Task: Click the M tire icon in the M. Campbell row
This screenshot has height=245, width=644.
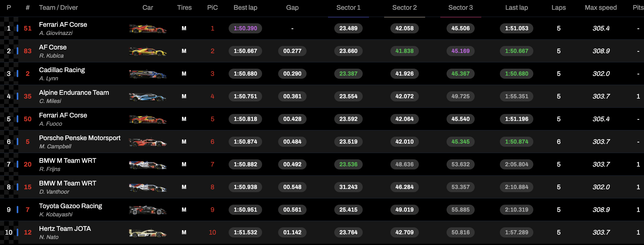Action: [184, 142]
